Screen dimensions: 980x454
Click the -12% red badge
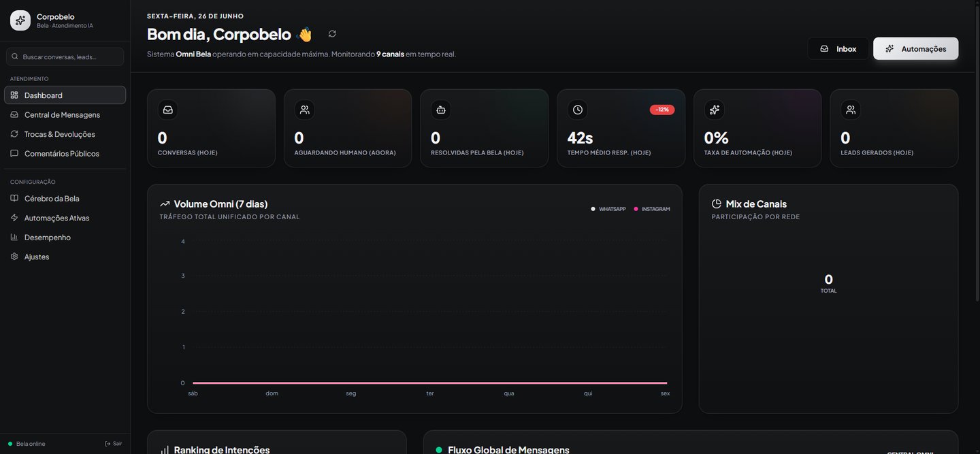tap(662, 110)
